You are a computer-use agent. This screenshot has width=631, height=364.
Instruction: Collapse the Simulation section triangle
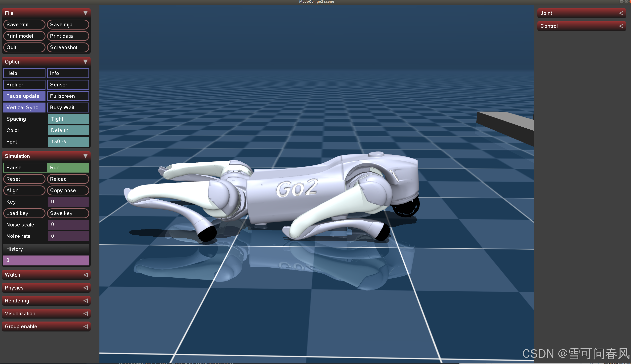pyautogui.click(x=85, y=156)
